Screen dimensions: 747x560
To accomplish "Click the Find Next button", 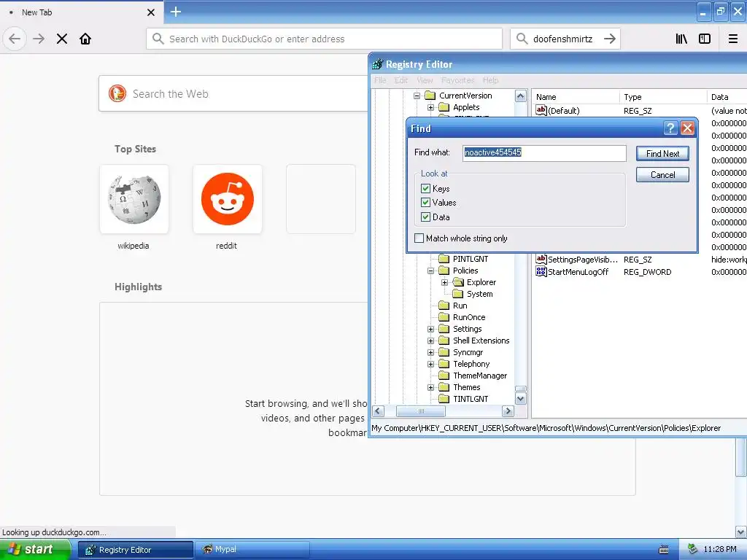I will [662, 153].
